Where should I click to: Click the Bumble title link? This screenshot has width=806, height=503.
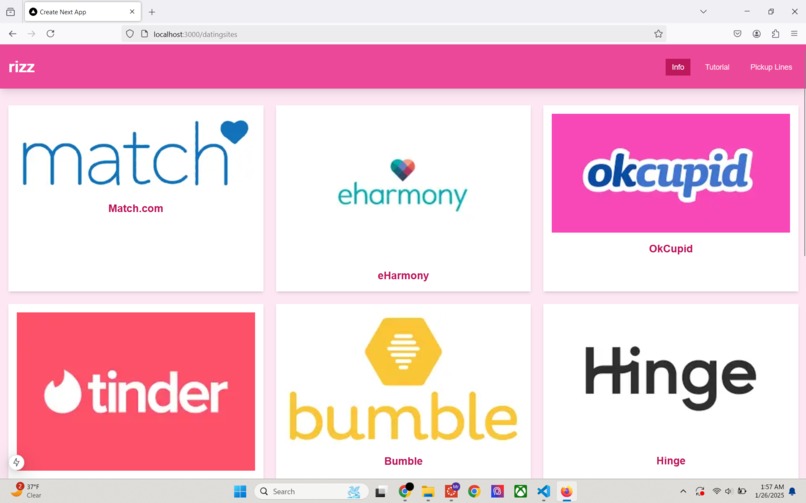pyautogui.click(x=403, y=461)
